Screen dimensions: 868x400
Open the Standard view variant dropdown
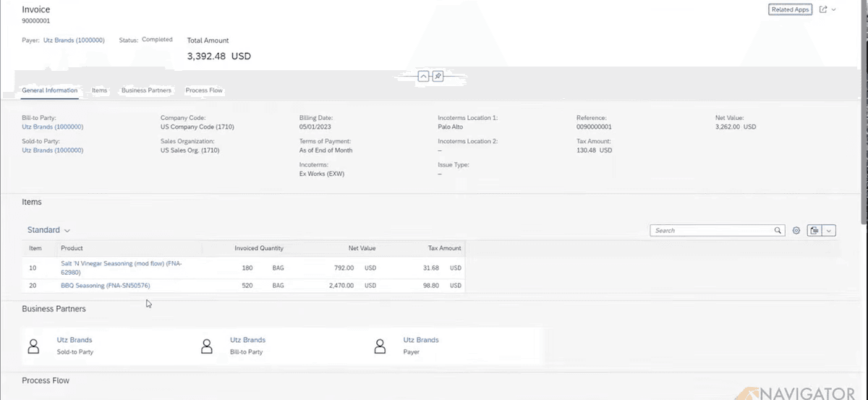[48, 230]
